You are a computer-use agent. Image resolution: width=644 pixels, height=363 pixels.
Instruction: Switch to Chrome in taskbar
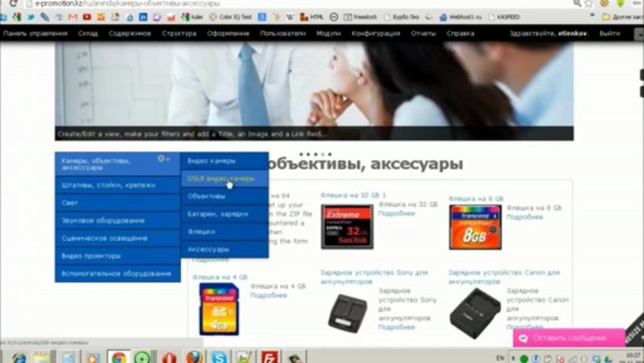coord(119,358)
